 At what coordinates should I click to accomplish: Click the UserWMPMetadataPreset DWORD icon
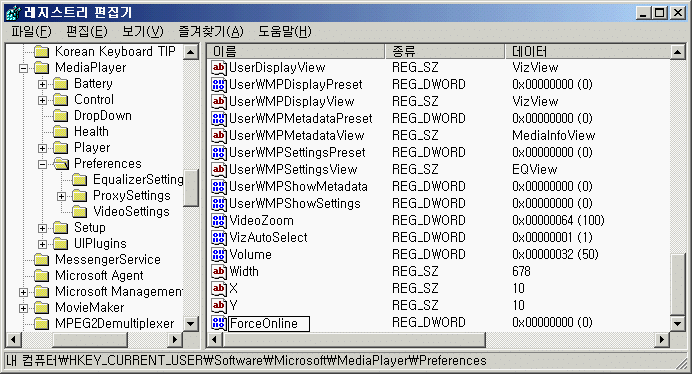[x=219, y=118]
